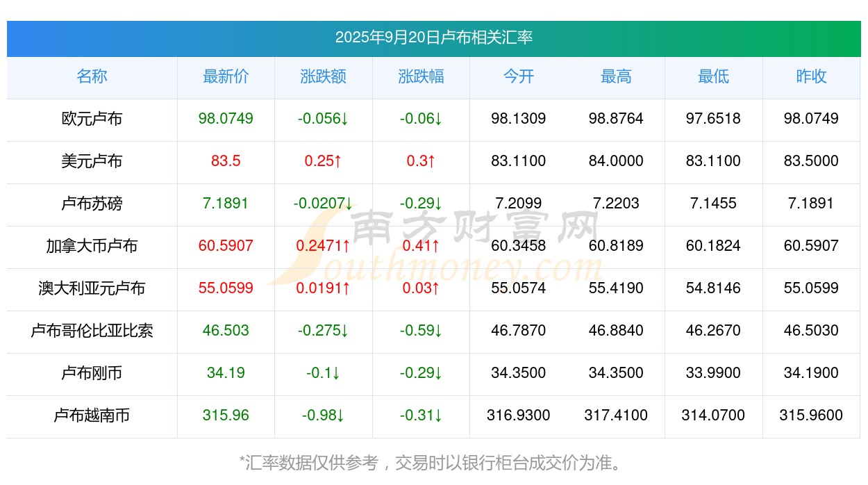Click the change value -0.98↓
This screenshot has width=868, height=485.
click(323, 416)
